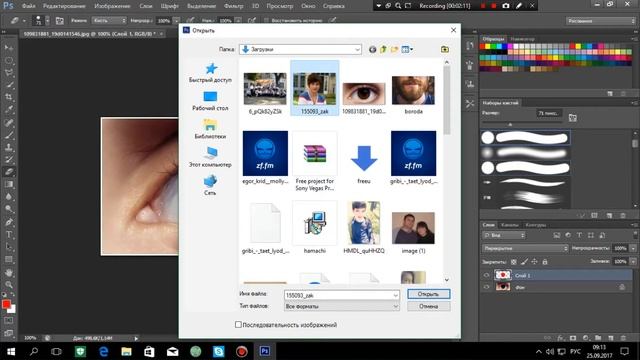This screenshot has height=360, width=640.
Task: Switch to the Каналы tab
Action: tap(510, 225)
